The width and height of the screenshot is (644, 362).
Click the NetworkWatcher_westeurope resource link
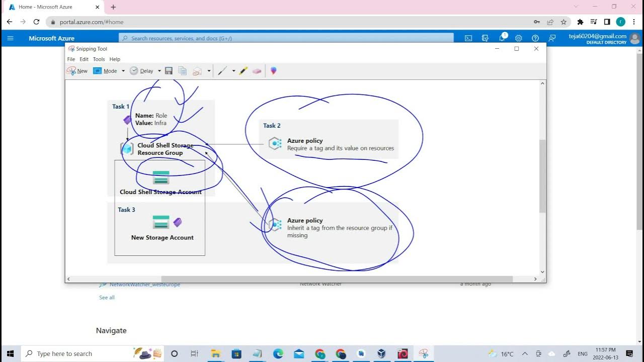pyautogui.click(x=144, y=285)
